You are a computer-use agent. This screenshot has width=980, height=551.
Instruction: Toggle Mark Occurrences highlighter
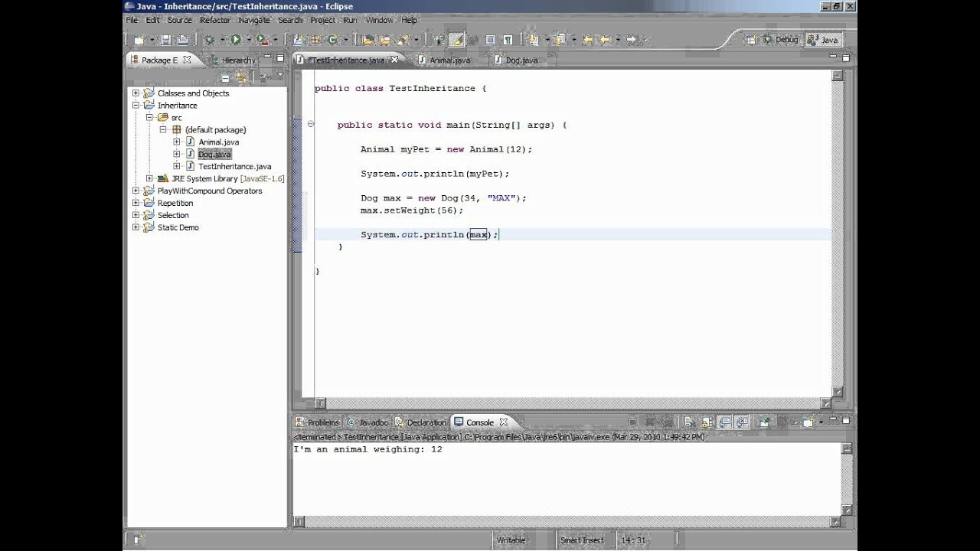click(457, 39)
